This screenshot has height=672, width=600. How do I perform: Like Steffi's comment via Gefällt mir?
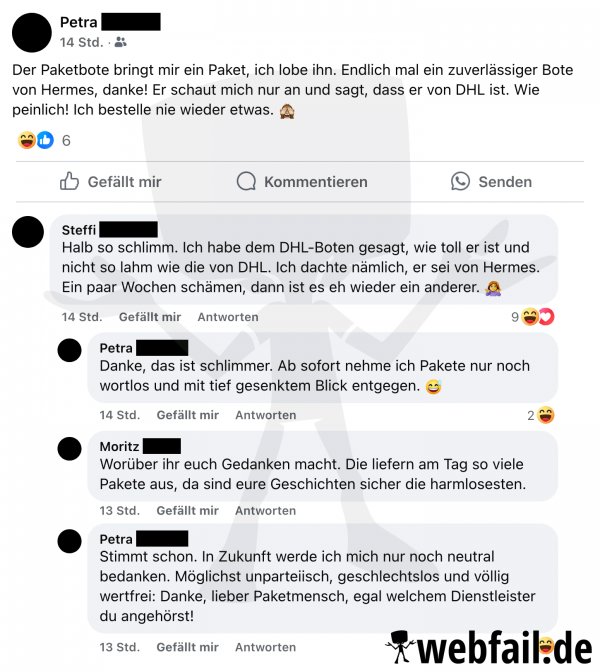(x=150, y=317)
